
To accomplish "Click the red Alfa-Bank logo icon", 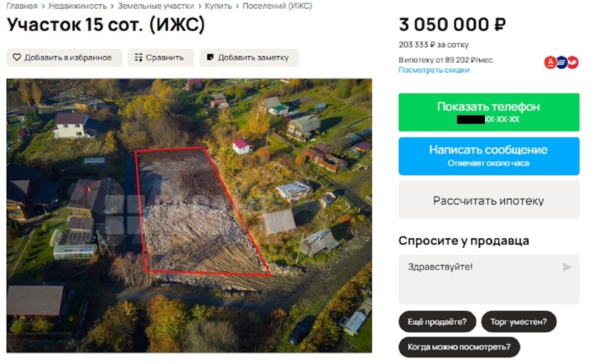I will pos(550,62).
